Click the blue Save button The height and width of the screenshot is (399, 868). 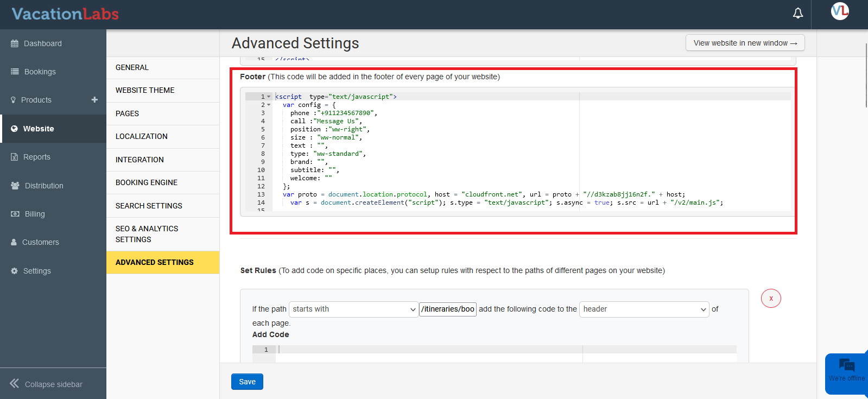247,382
